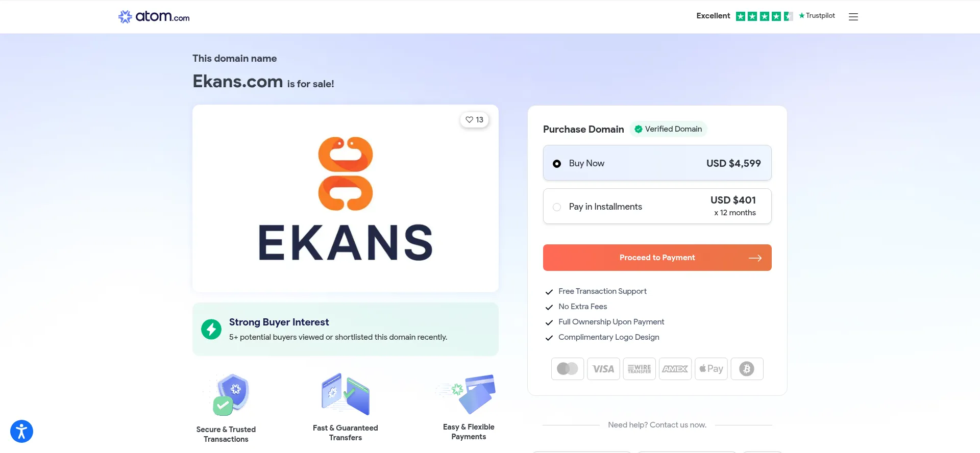The image size is (980, 453).
Task: Click the VISA payment icon
Action: (x=603, y=369)
